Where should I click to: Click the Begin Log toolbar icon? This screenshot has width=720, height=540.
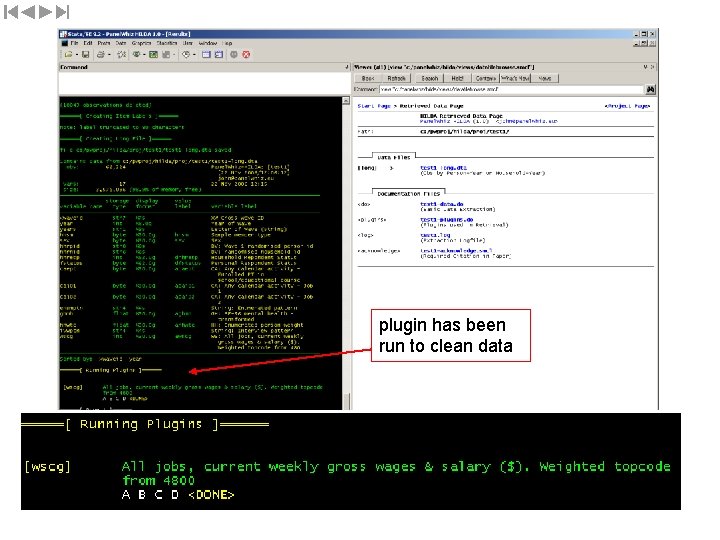121,55
